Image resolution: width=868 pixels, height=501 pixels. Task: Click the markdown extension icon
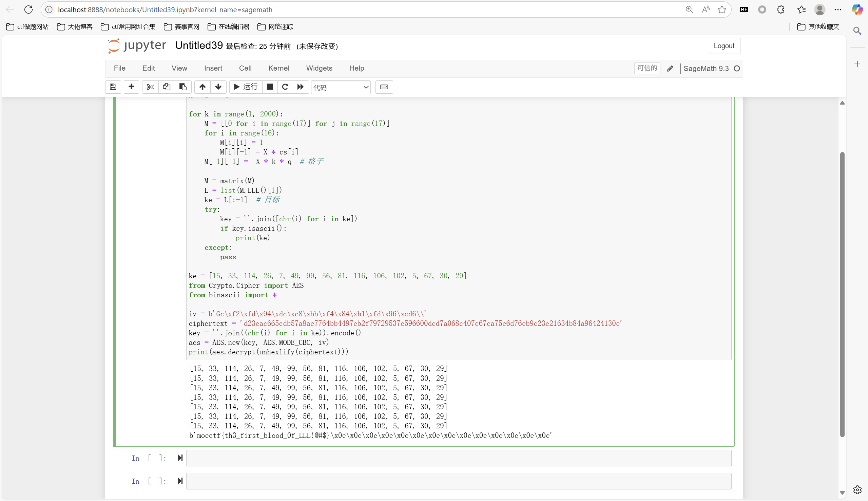click(x=744, y=10)
